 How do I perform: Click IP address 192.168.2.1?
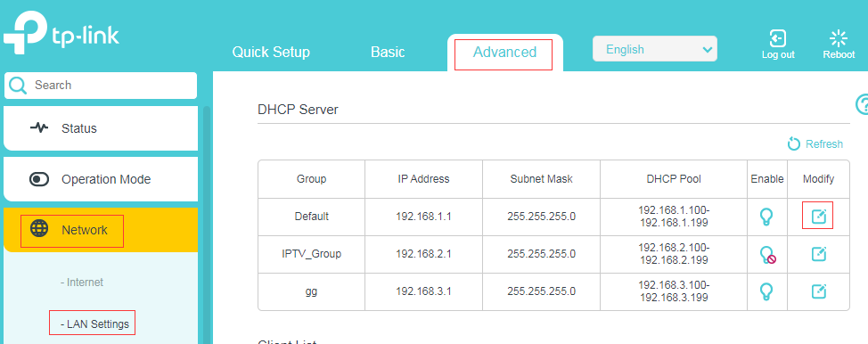tap(423, 254)
